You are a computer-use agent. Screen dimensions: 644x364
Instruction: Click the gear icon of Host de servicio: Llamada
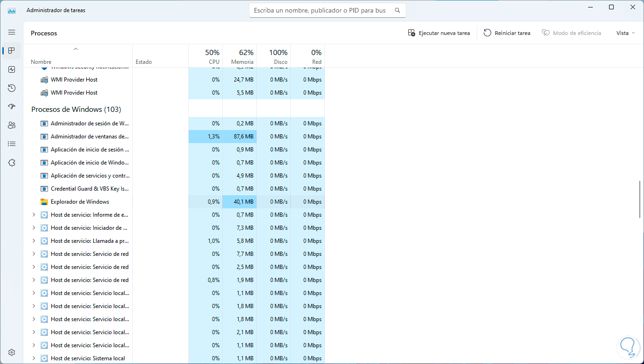tap(44, 241)
